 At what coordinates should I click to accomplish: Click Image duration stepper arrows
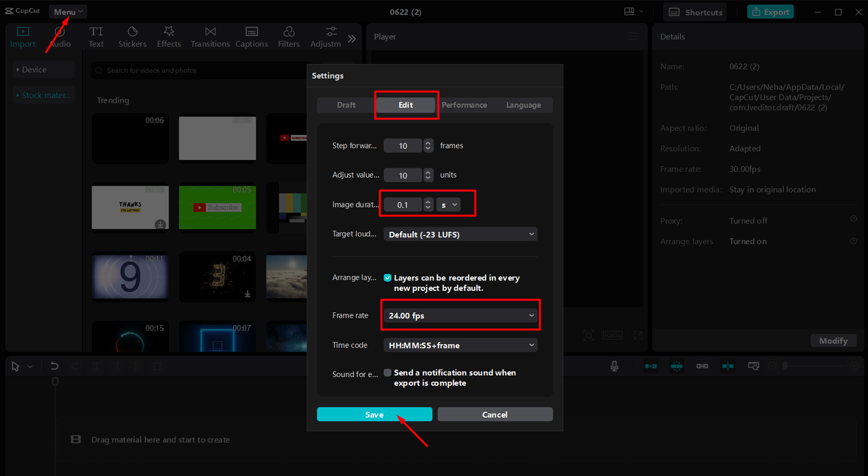pyautogui.click(x=428, y=204)
